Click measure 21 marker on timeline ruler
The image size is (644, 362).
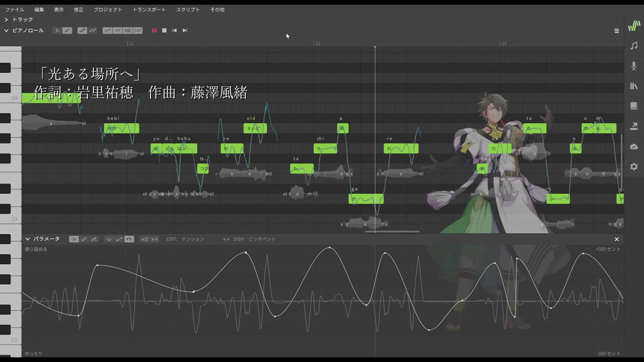pyautogui.click(x=131, y=43)
